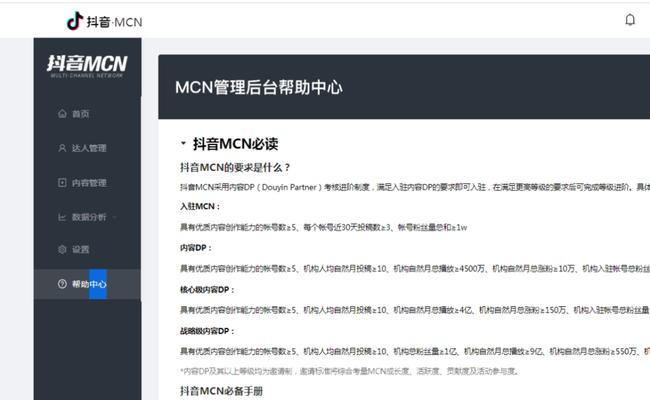The height and width of the screenshot is (400, 650).
Task: Select 内容管理 in the sidebar
Action: tap(87, 182)
